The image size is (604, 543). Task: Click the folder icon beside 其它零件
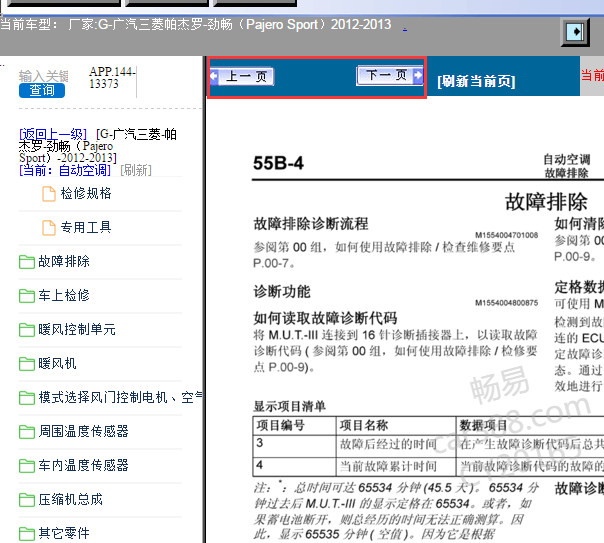(x=27, y=533)
